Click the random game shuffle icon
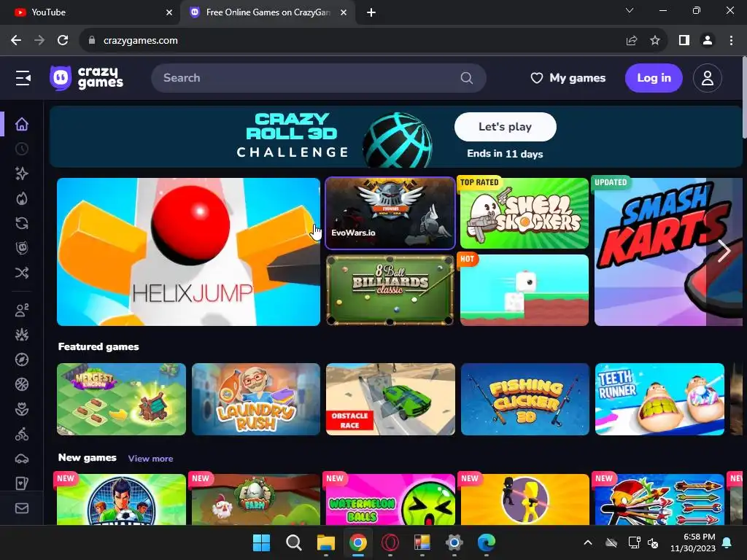The width and height of the screenshot is (747, 560). (21, 273)
